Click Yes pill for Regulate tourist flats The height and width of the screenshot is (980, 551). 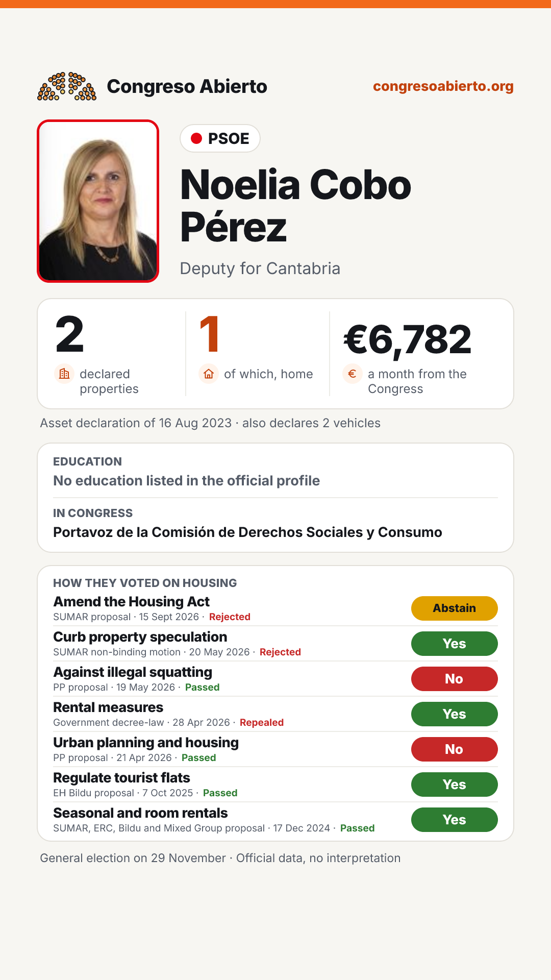click(x=455, y=785)
